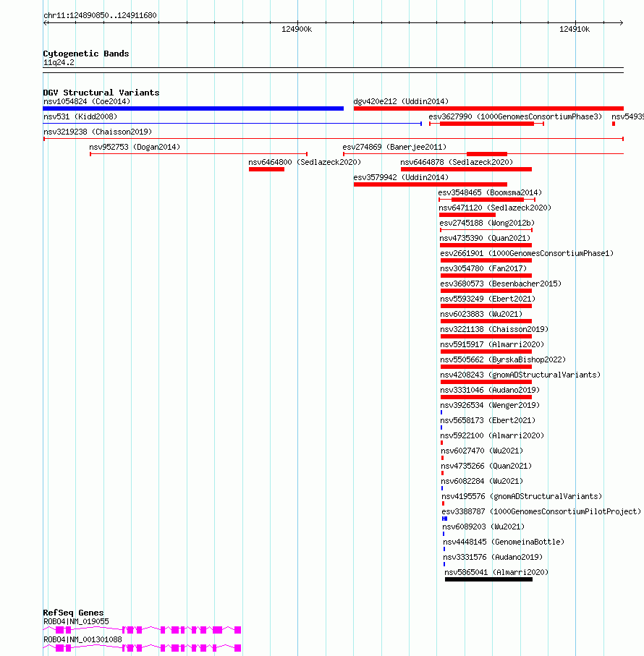The height and width of the screenshot is (656, 644).
Task: Open nsv5505662 (ByrskaBishop2022) variant
Action: [x=503, y=359]
